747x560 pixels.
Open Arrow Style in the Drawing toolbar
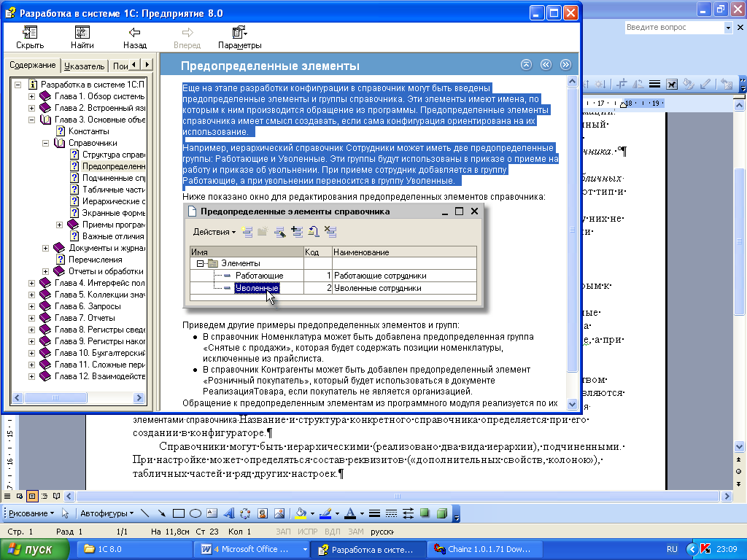coord(409,513)
